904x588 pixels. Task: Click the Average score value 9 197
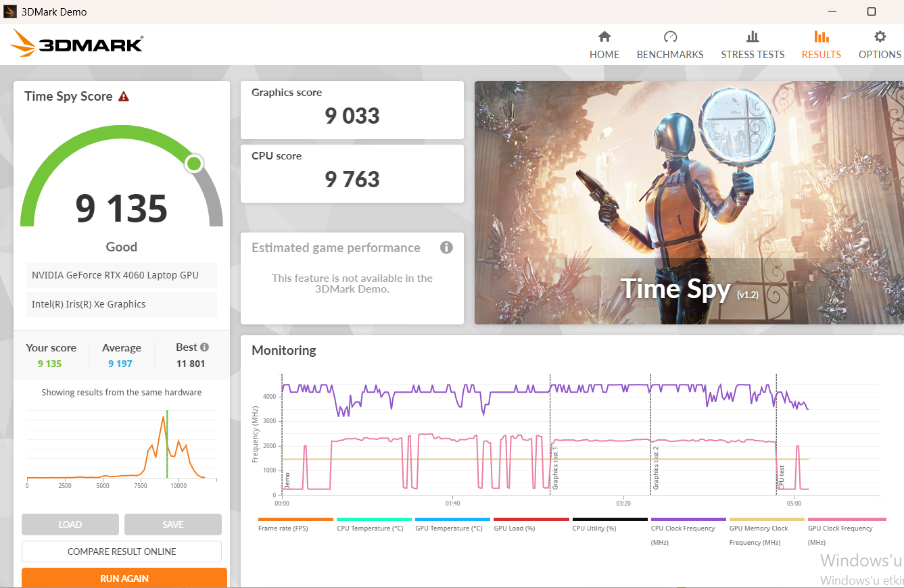pyautogui.click(x=120, y=364)
